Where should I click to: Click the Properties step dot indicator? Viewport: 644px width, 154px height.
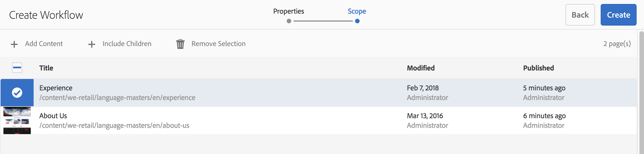pyautogui.click(x=289, y=21)
